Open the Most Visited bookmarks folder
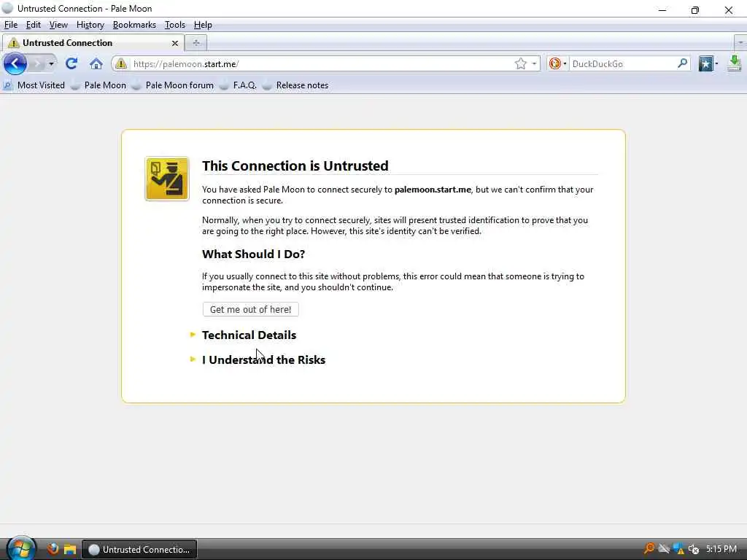Image resolution: width=747 pixels, height=560 pixels. 34,85
